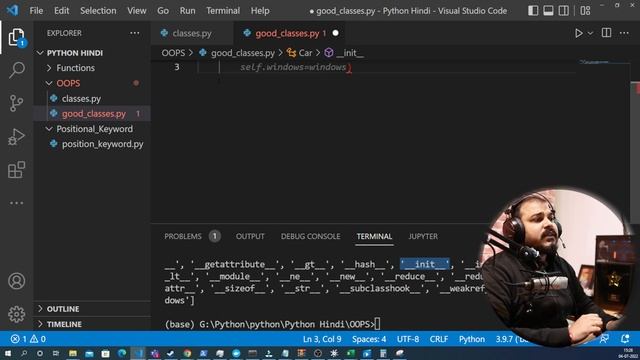Close the unsaved good_classes.py tab dot
This screenshot has width=640, height=360.
(336, 33)
